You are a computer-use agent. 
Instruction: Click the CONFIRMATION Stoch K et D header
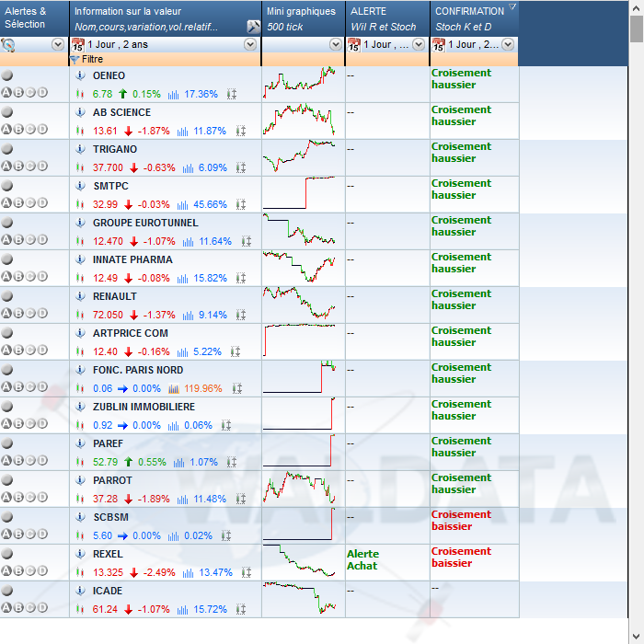pos(475,18)
